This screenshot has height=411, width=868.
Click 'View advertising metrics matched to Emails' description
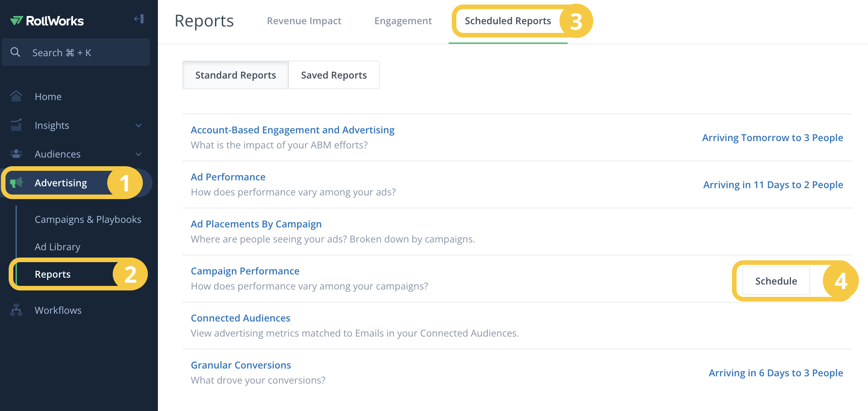pyautogui.click(x=355, y=333)
